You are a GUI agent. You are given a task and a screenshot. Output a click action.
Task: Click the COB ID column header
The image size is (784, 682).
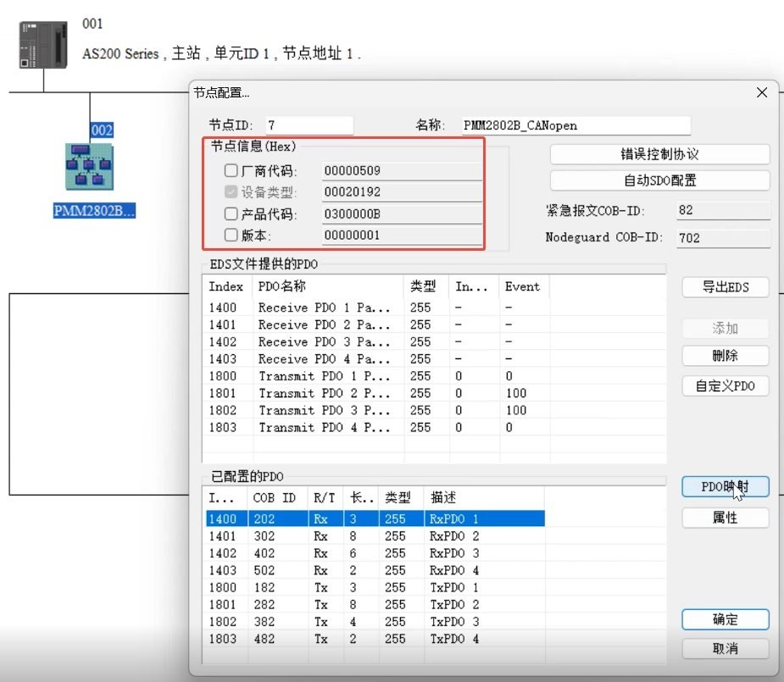coord(278,497)
